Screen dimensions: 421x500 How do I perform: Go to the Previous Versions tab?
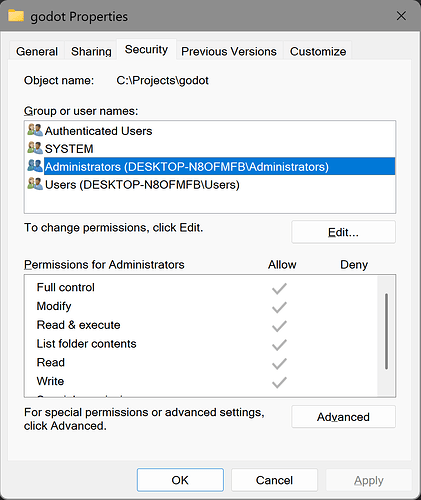click(x=229, y=51)
